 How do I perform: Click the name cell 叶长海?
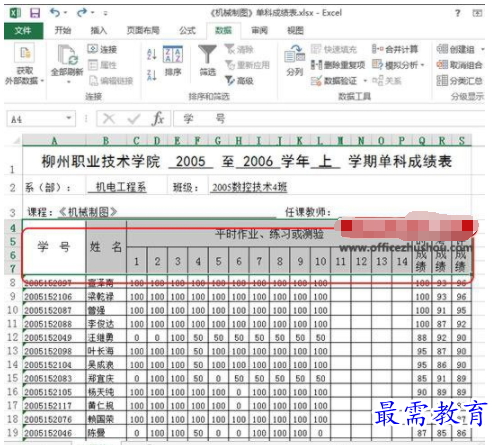click(106, 351)
